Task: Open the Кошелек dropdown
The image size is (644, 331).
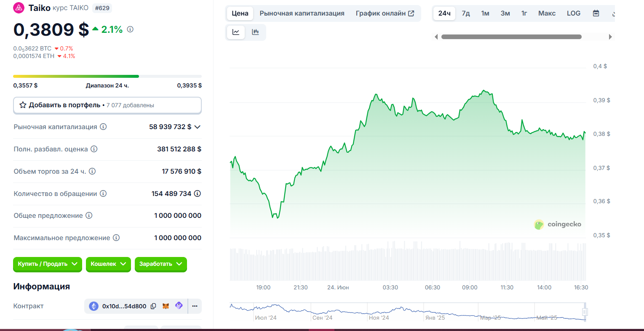Action: pyautogui.click(x=108, y=264)
